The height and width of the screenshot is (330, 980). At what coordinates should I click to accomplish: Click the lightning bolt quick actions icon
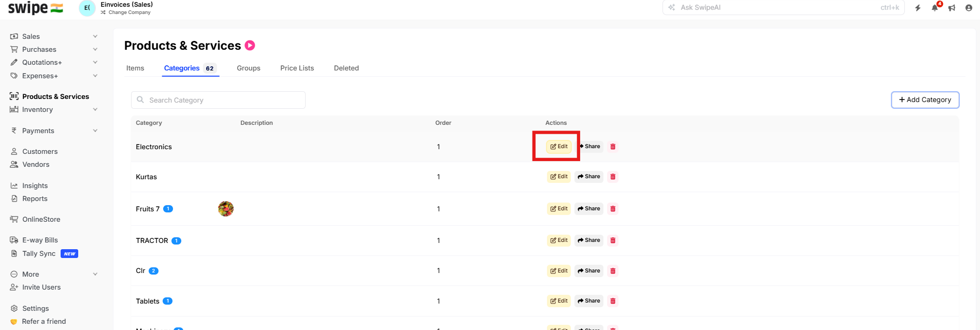[918, 8]
